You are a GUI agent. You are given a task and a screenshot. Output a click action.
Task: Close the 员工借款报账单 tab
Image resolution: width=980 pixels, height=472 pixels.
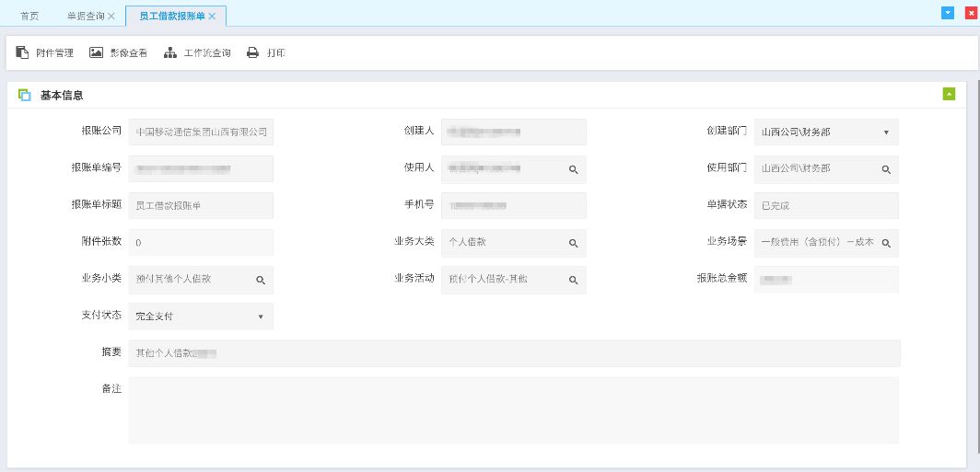[x=213, y=17]
